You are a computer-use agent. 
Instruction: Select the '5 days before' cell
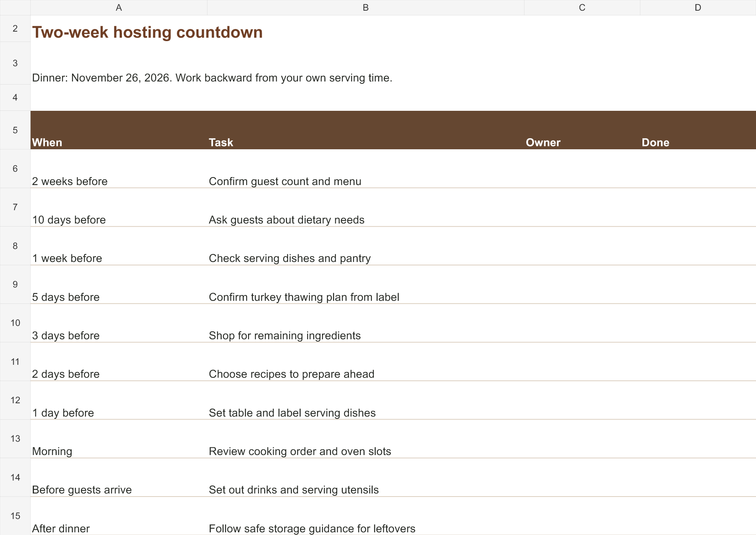pyautogui.click(x=119, y=284)
